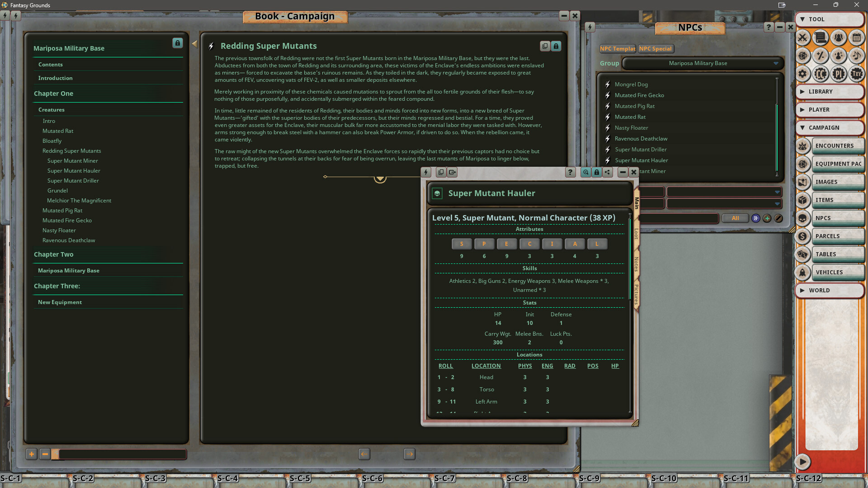
Task: Open the Options gear icon
Action: point(803,74)
